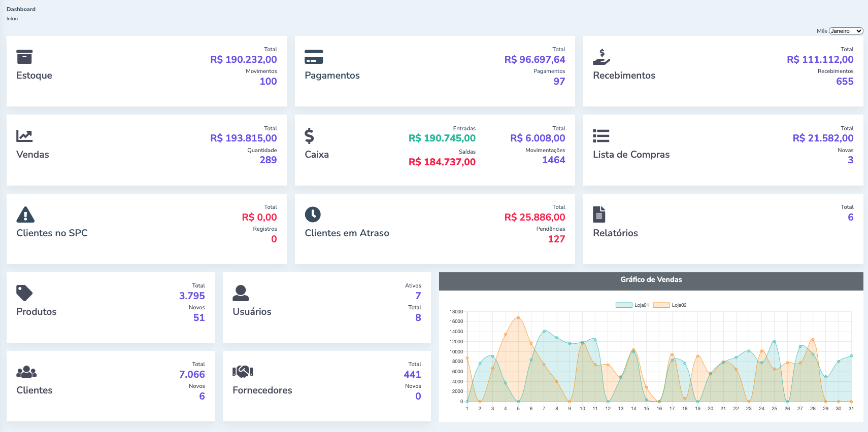Screen dimensions: 868x432
Task: Click the Loja02 orange legend color box
Action: (x=661, y=305)
